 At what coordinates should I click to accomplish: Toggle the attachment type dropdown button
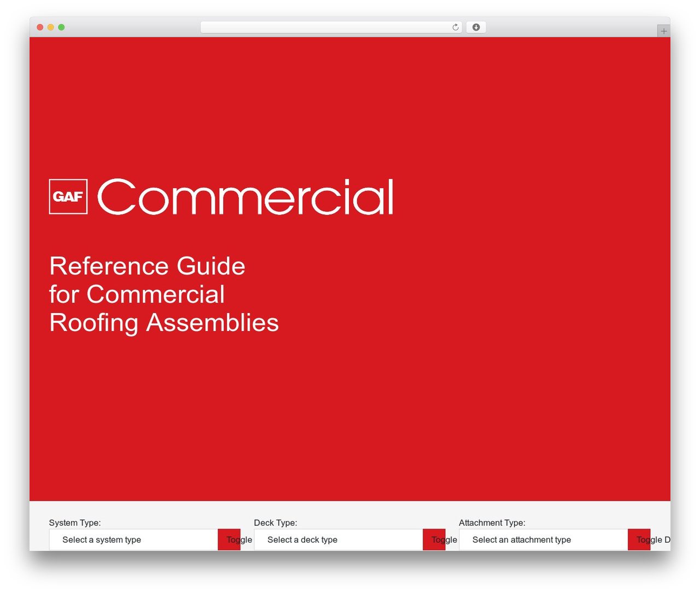[639, 539]
